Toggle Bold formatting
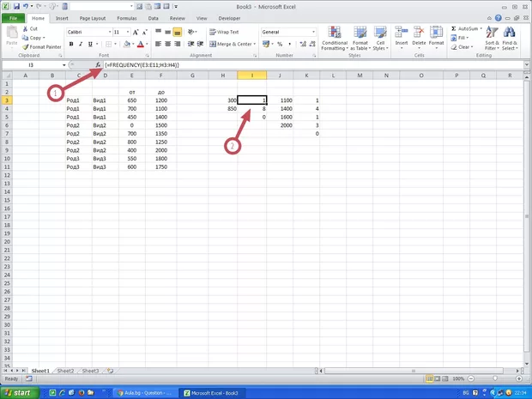532x399 pixels. pyautogui.click(x=70, y=44)
